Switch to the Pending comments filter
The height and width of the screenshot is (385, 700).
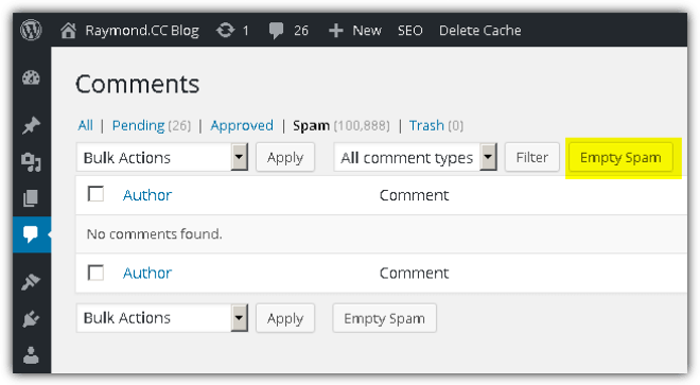point(138,126)
